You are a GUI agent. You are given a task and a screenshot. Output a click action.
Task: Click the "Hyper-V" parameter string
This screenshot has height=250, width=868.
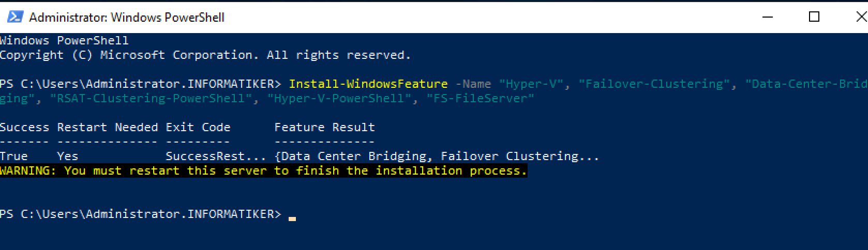(x=531, y=84)
